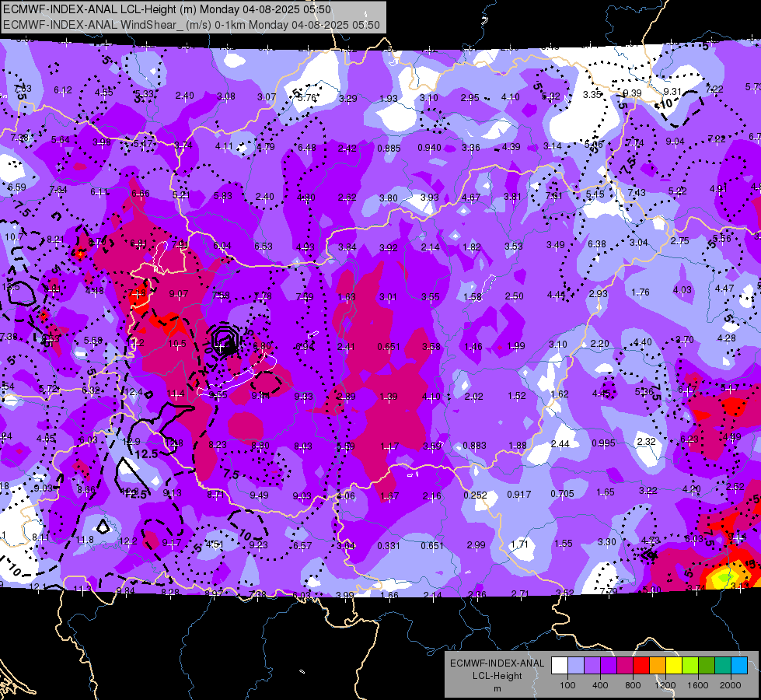This screenshot has width=761, height=700.
Task: Pick the lime green legend swatch
Action: point(690,666)
